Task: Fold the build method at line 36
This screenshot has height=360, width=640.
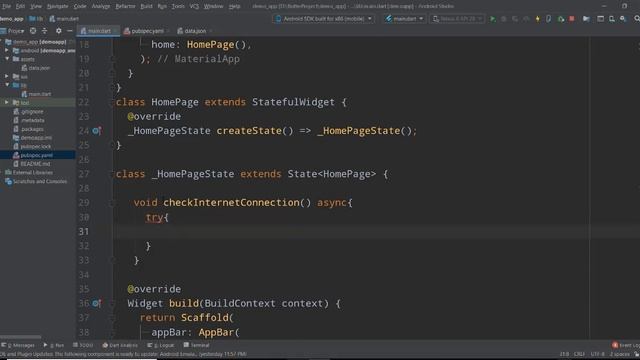Action: (112, 303)
